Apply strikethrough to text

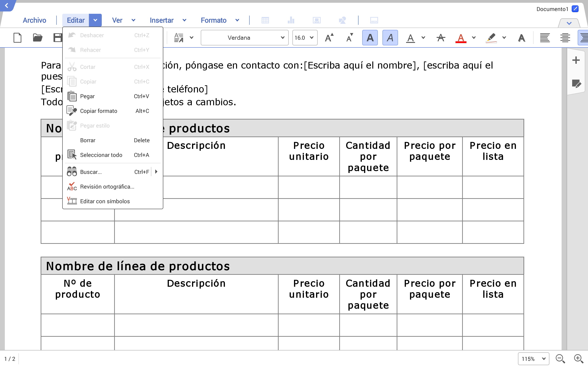coord(441,38)
